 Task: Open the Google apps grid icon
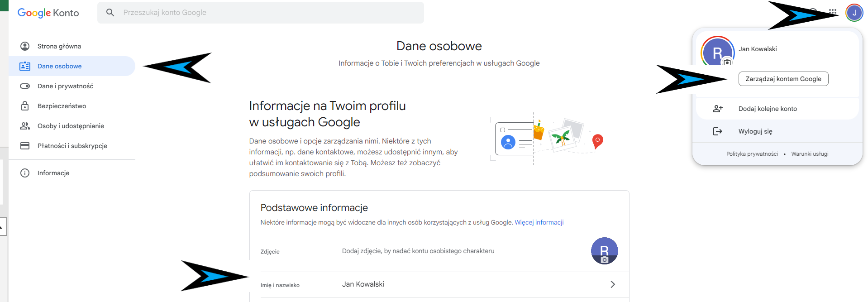(833, 12)
